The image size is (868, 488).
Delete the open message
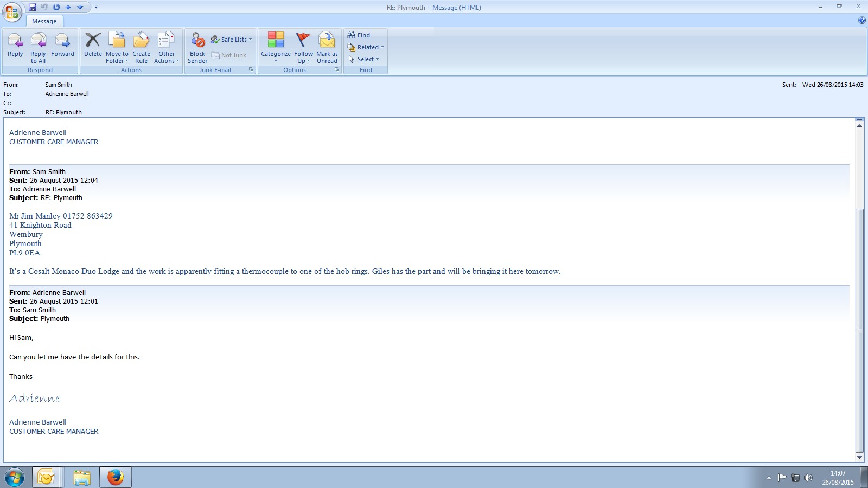tap(93, 47)
